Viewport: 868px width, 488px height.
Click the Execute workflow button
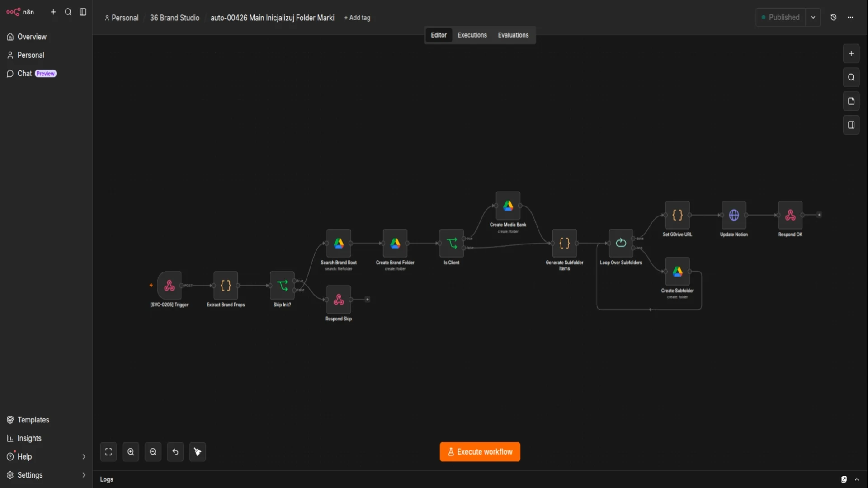click(x=480, y=452)
